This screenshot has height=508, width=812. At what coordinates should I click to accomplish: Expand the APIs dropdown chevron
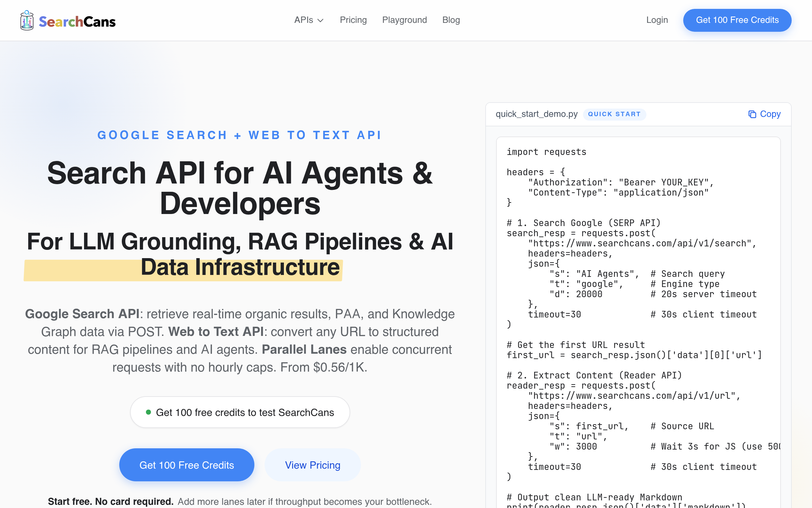click(320, 21)
